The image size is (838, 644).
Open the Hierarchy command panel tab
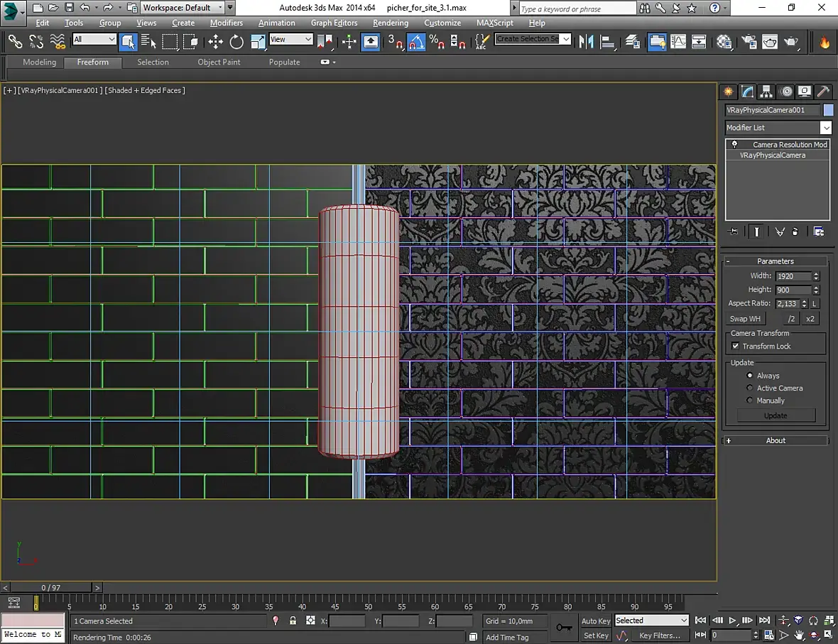[766, 92]
